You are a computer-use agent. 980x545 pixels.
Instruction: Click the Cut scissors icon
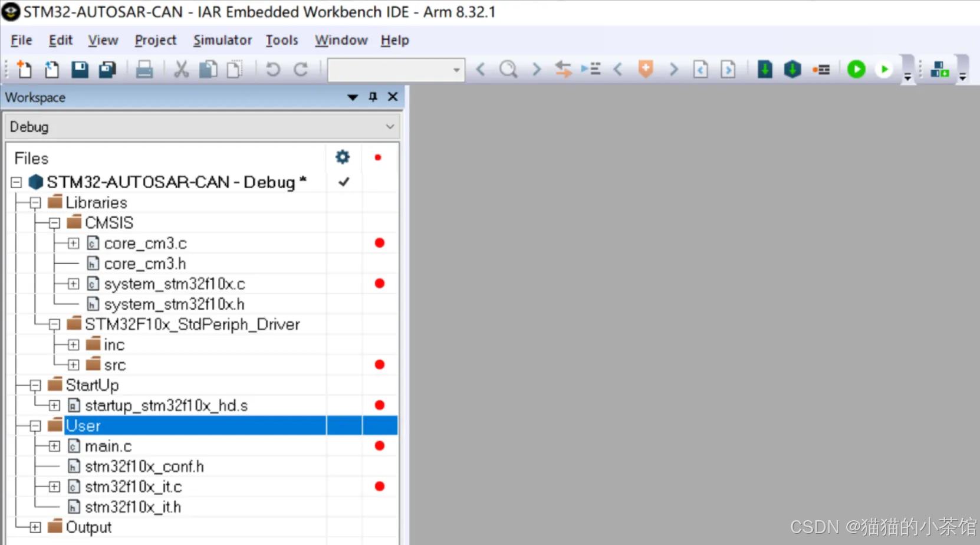(x=181, y=70)
